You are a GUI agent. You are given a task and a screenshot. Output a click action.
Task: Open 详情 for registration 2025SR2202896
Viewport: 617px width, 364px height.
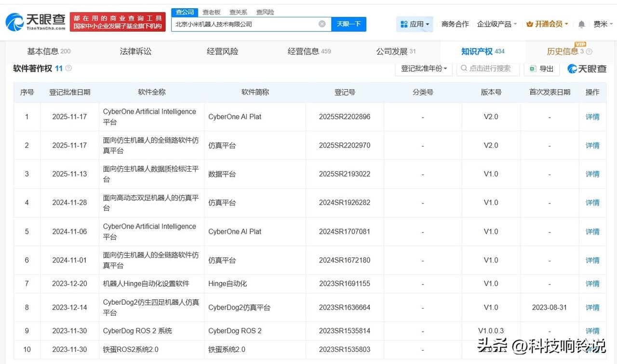(592, 117)
